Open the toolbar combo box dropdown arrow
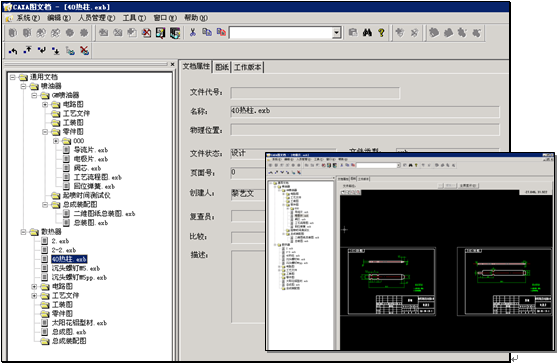 (336, 33)
